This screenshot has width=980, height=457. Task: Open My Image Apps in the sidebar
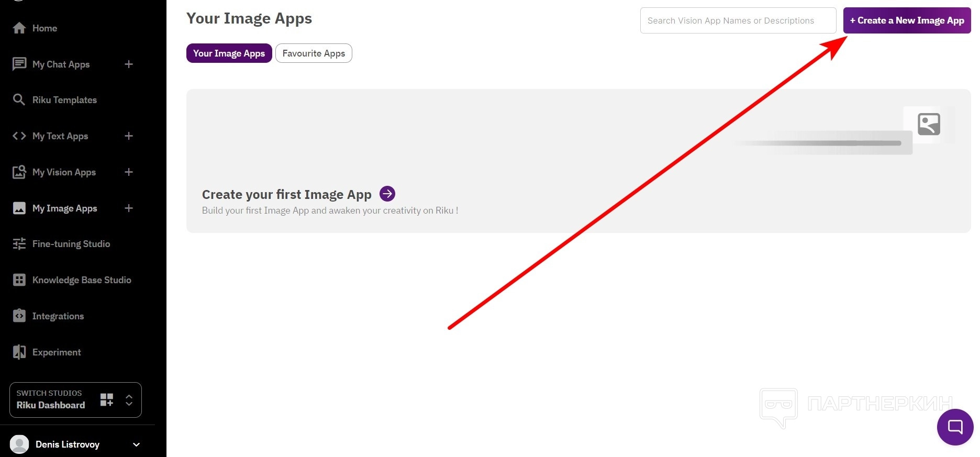(64, 208)
